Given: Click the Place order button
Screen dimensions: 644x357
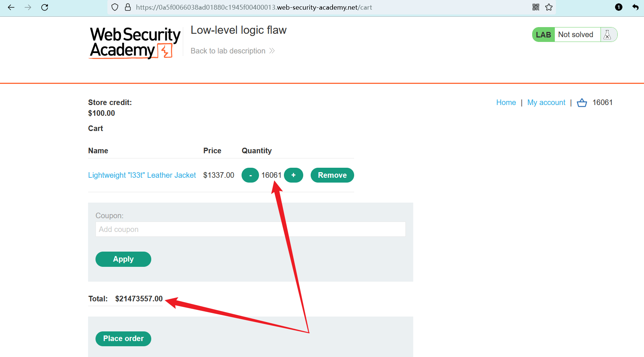Looking at the screenshot, I should tap(123, 338).
